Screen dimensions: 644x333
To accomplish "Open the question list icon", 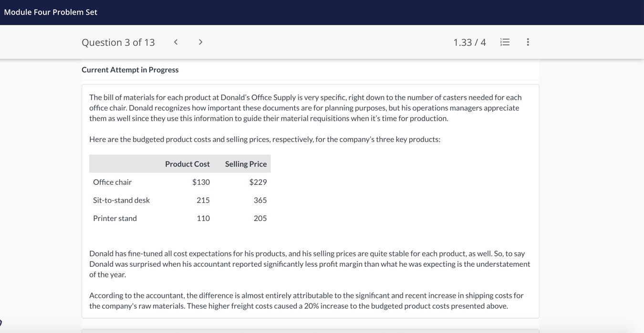I will click(x=505, y=42).
